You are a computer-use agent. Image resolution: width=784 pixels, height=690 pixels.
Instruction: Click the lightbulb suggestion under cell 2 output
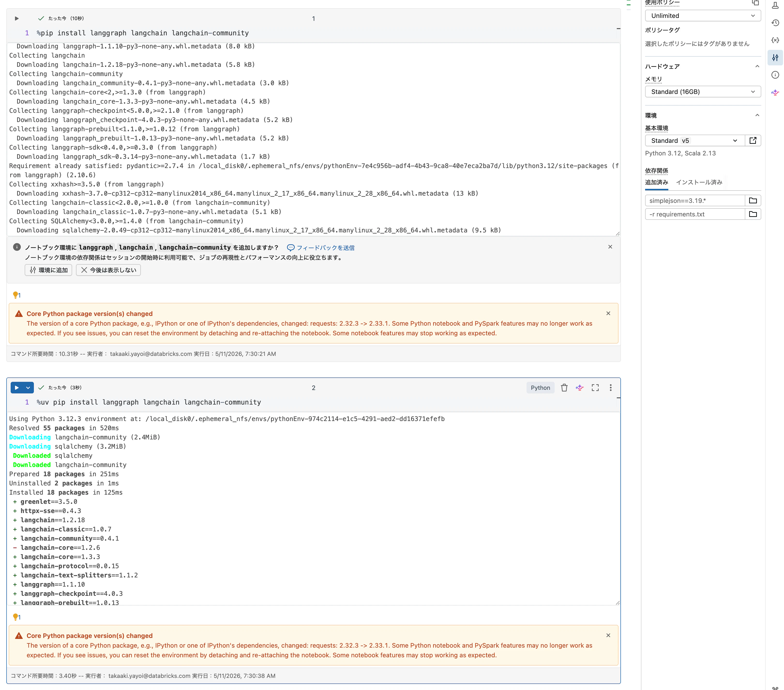(x=16, y=617)
